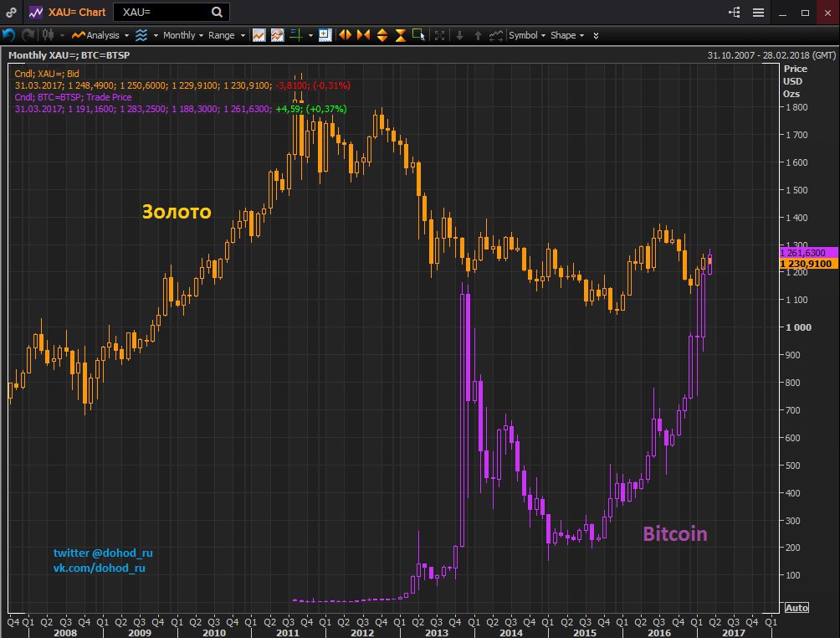The height and width of the screenshot is (638, 840).
Task: Click the 1 800 price axis label
Action: pyautogui.click(x=796, y=107)
